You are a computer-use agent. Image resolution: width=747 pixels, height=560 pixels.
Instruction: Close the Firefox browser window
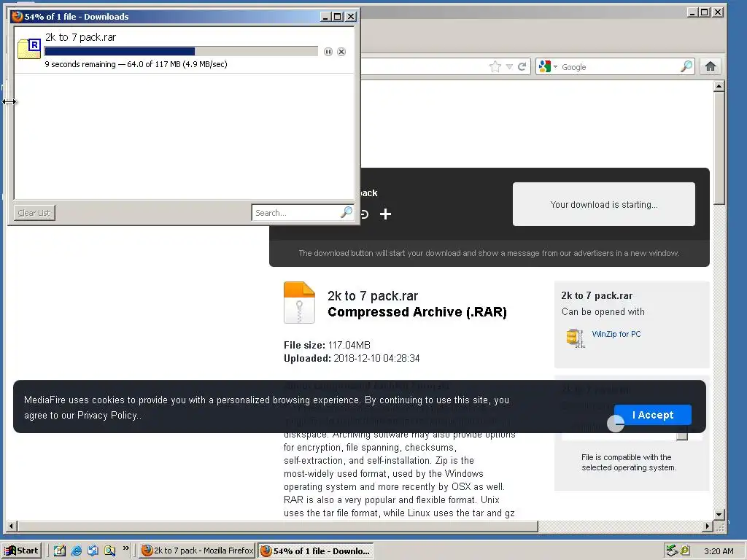[x=718, y=12]
